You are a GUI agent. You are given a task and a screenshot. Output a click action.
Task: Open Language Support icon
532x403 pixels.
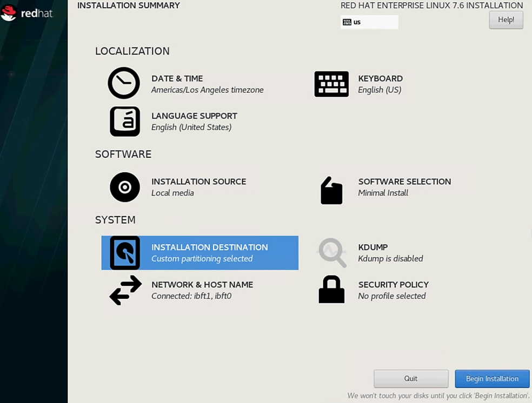coord(125,122)
